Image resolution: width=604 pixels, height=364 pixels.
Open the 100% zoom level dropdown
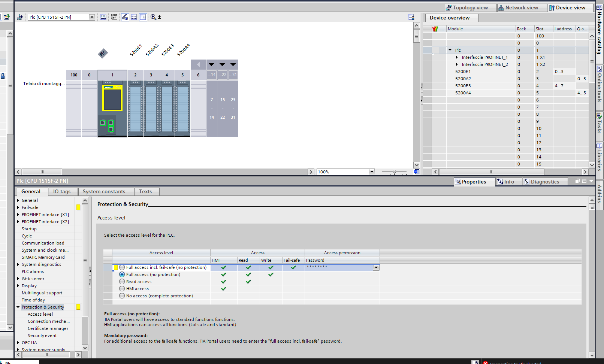click(x=372, y=172)
